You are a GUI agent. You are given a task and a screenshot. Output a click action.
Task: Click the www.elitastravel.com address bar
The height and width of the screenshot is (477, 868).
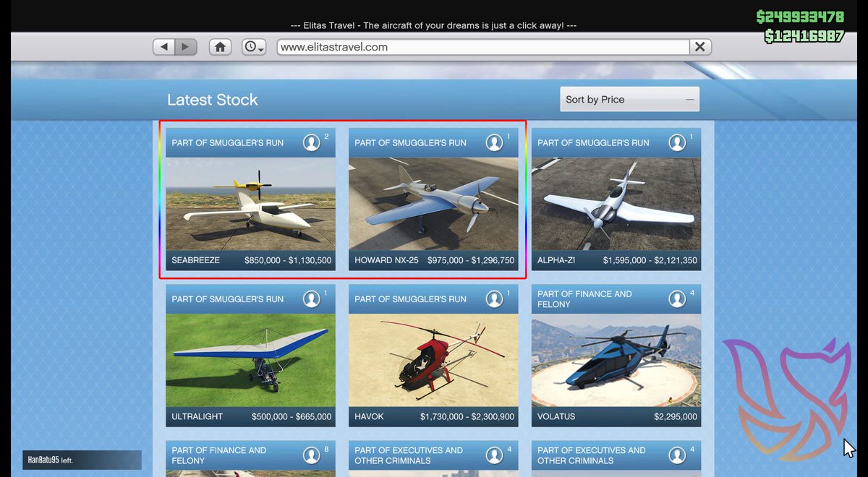point(482,47)
